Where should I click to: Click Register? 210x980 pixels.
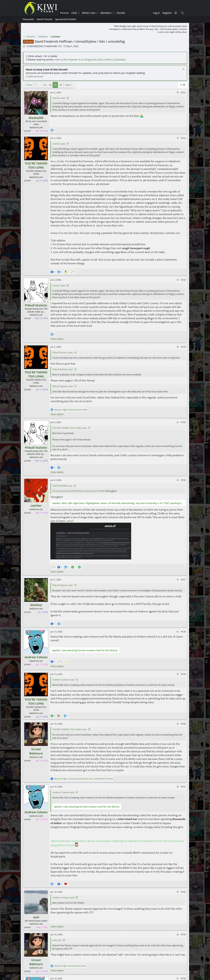click(167, 13)
